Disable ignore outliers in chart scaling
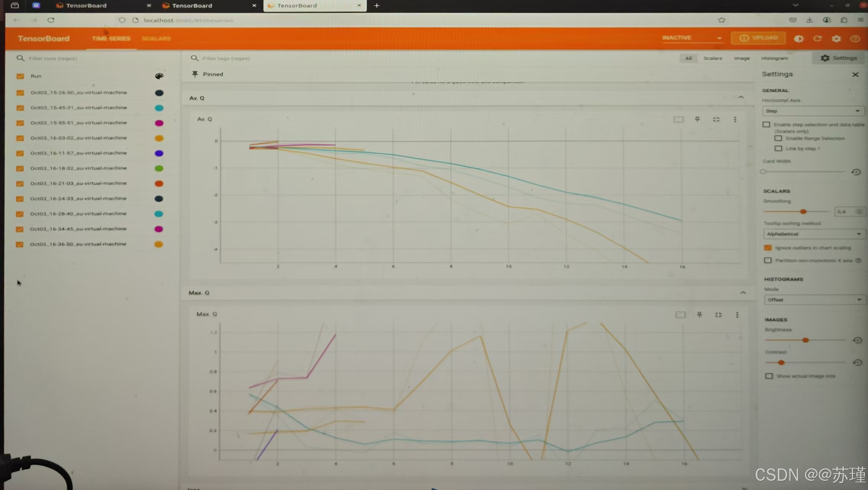The image size is (868, 490). (768, 248)
